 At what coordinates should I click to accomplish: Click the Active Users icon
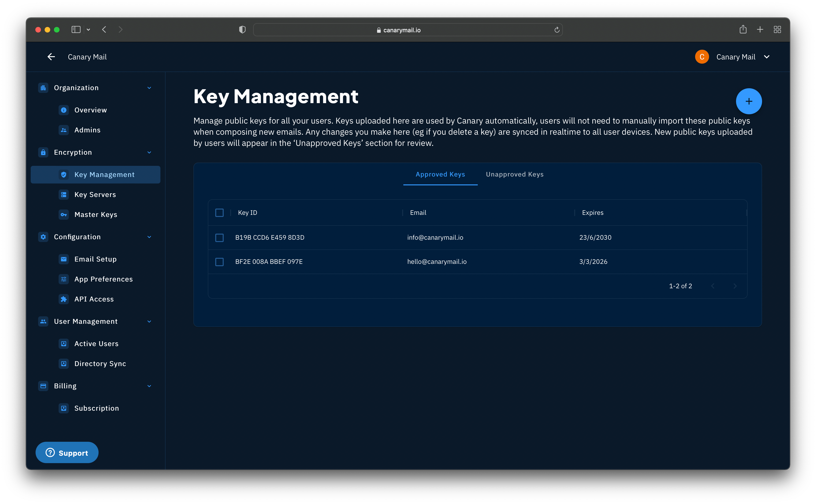point(64,344)
